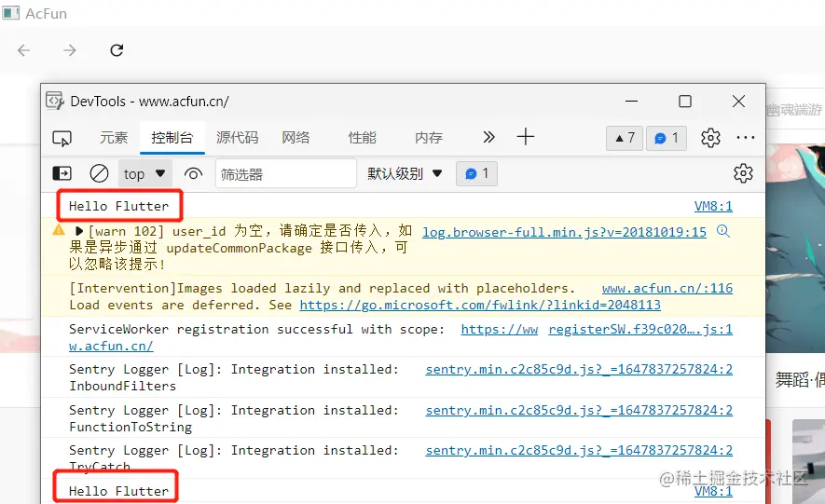Screen dimensions: 825x504
Task: Open the DevTools three-dot more menu
Action: [x=746, y=138]
